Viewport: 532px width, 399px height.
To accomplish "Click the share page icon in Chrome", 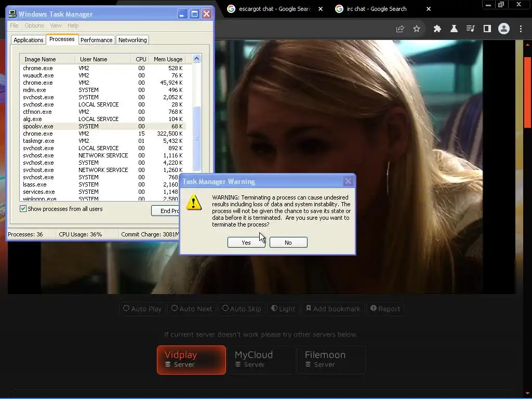I will click(x=400, y=29).
